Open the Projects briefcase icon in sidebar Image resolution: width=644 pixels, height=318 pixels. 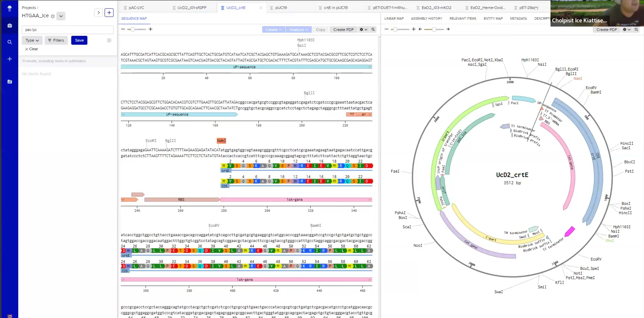(x=9, y=25)
